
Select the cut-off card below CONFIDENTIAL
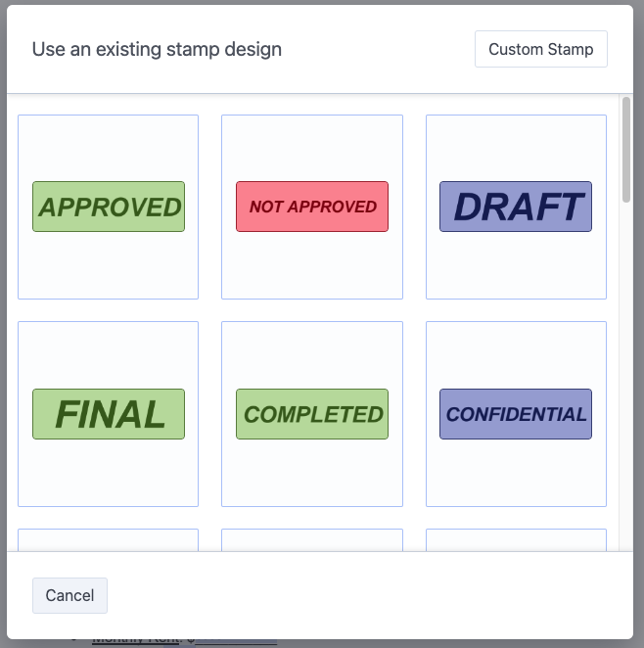pos(516,540)
